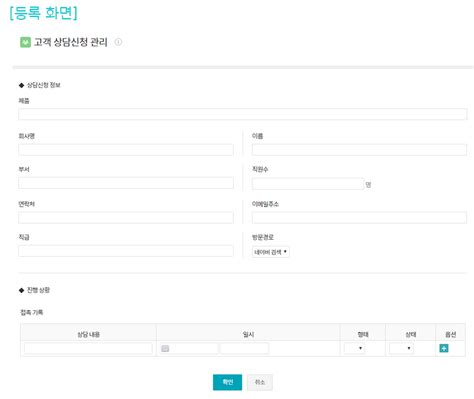Open the 방문경로 dropdown showing 네이버 검색
The image size is (474, 399).
coord(271,252)
